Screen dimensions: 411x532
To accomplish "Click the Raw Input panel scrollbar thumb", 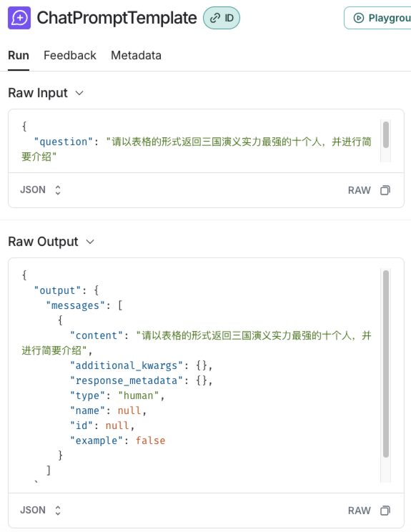I will [386, 134].
